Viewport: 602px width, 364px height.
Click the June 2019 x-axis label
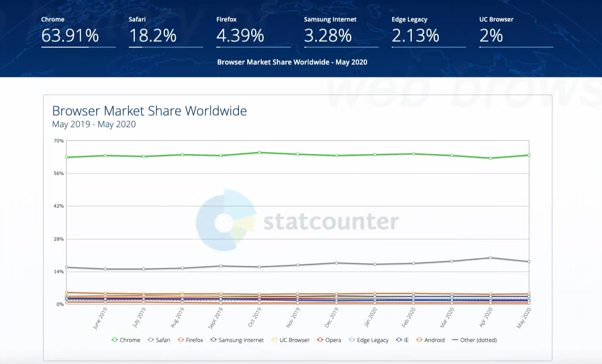[x=100, y=318]
